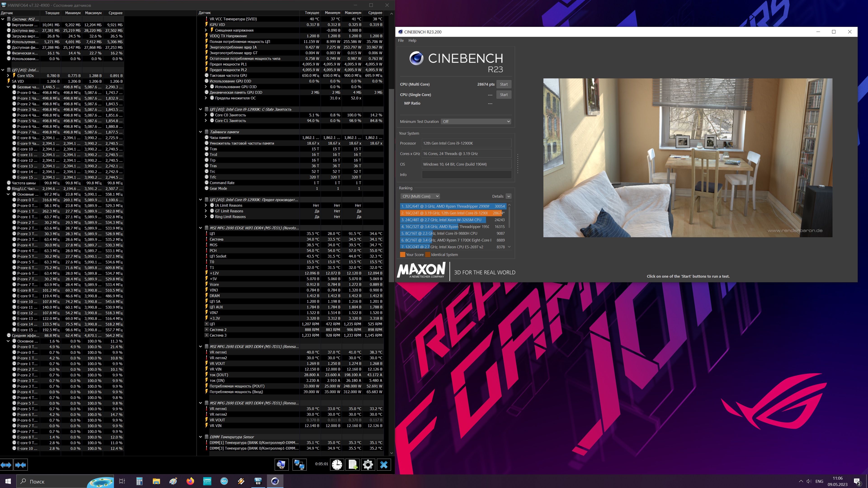Open the Cinebench Help menu
Viewport: 868px width, 488px height.
click(x=412, y=40)
